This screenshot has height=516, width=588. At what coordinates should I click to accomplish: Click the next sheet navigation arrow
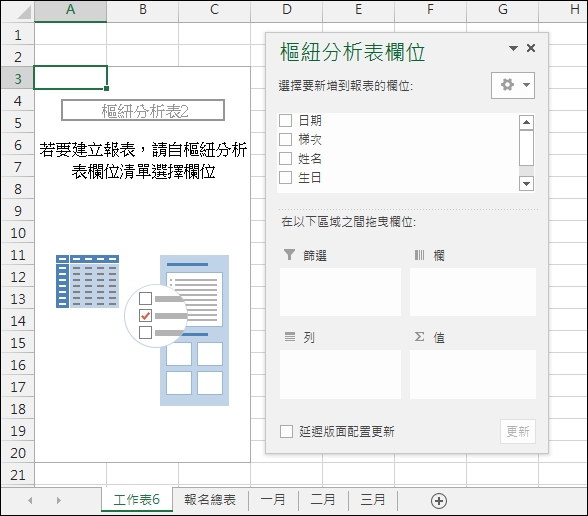(58, 500)
